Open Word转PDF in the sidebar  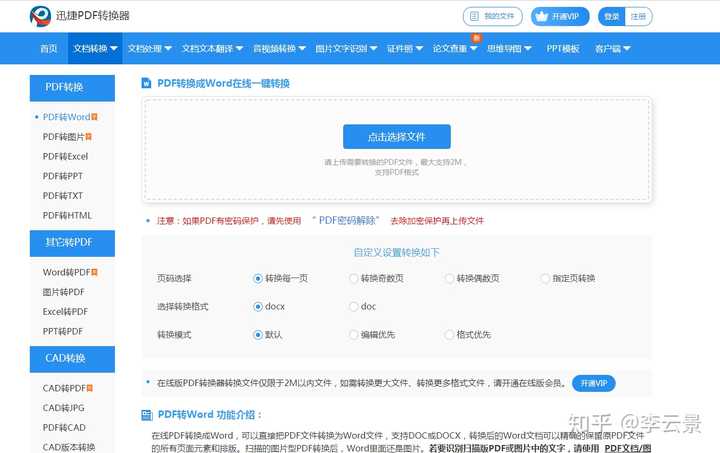[66, 272]
